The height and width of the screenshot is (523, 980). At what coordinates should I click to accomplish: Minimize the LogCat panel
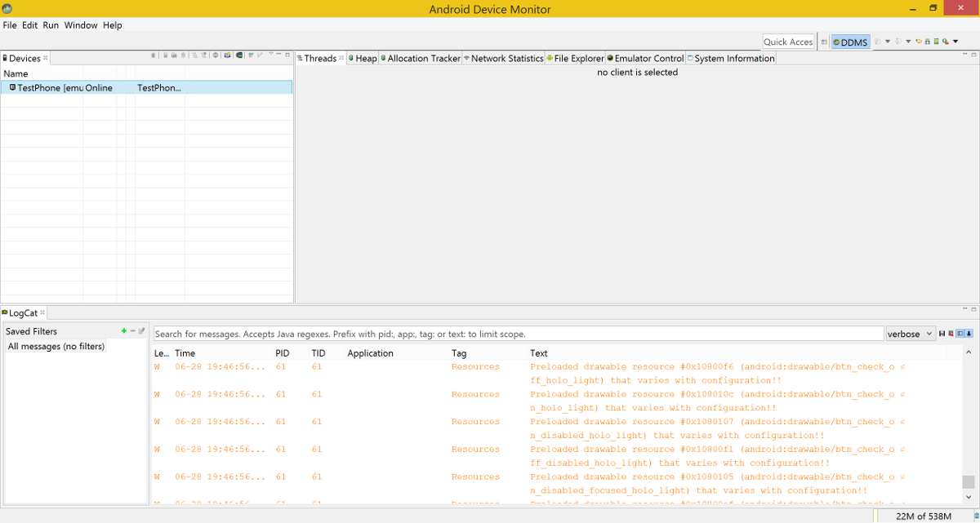pyautogui.click(x=964, y=309)
